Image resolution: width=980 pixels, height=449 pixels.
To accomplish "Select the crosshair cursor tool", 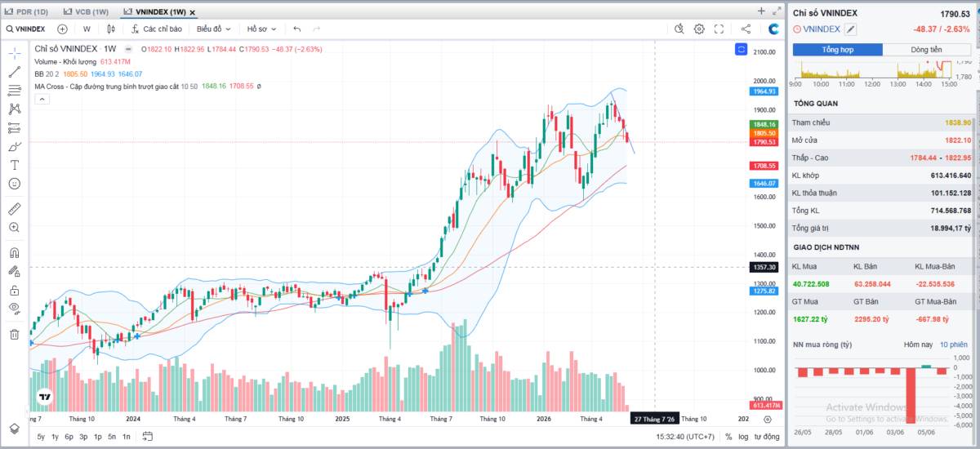I will pos(14,53).
